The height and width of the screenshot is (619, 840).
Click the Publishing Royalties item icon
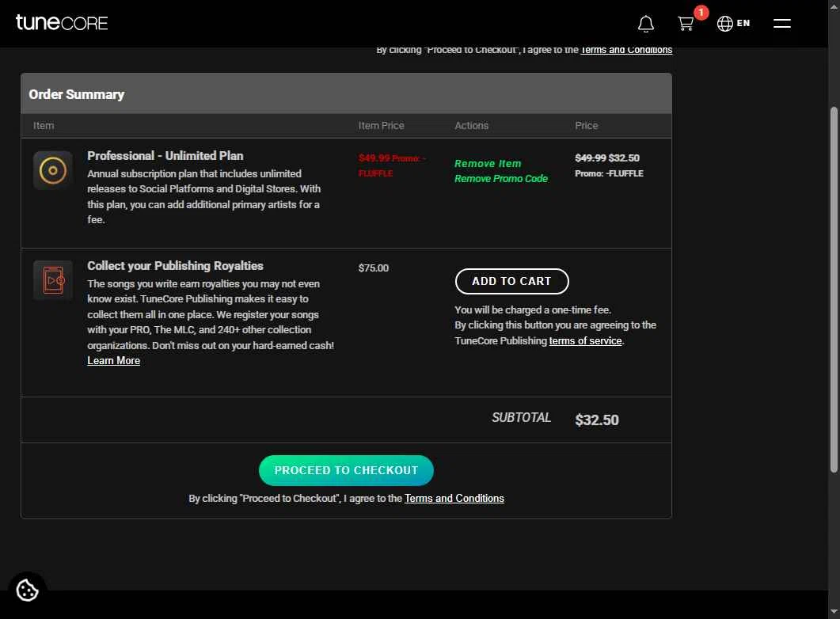(52, 280)
